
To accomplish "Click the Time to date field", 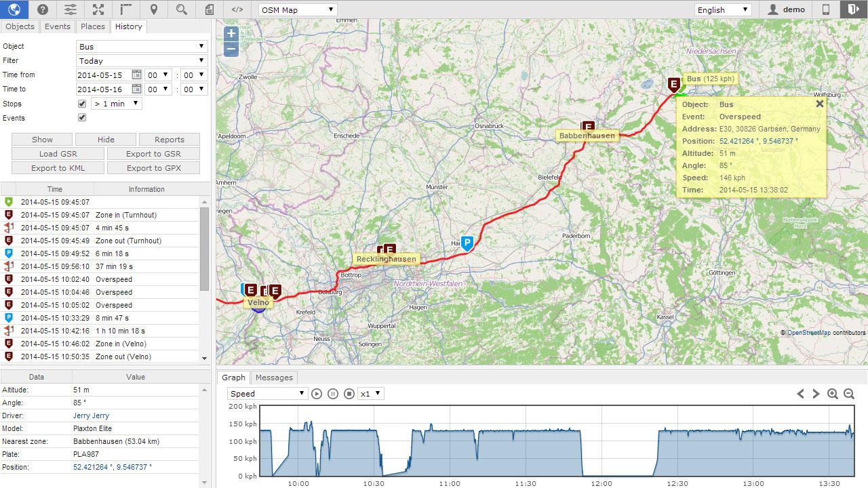I will click(x=103, y=89).
